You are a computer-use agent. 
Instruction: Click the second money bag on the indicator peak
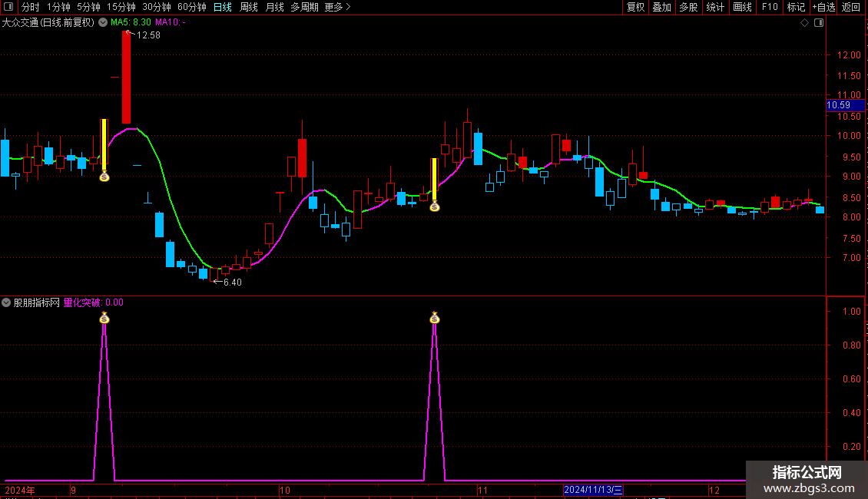click(435, 318)
